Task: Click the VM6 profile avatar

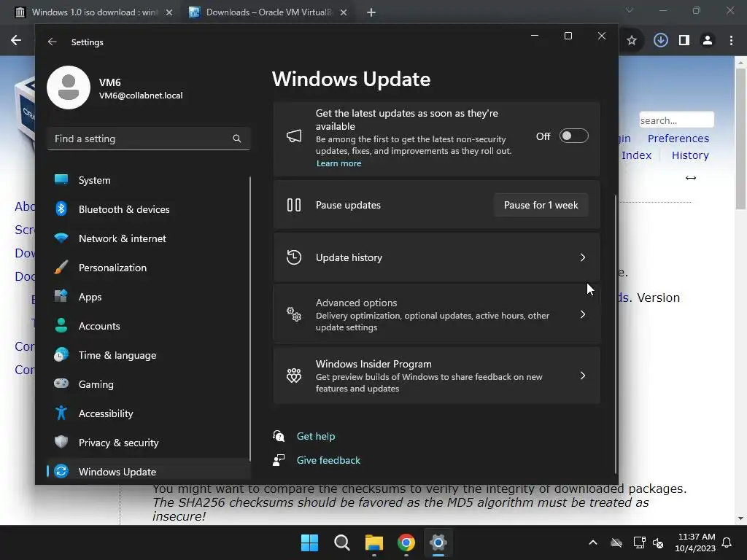Action: point(69,87)
